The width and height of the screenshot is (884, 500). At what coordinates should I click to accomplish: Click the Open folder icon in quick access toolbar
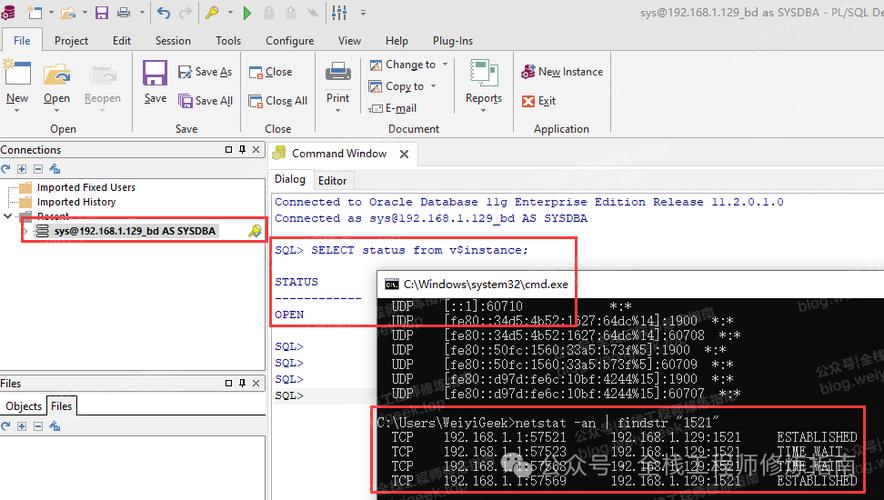pyautogui.click(x=68, y=12)
